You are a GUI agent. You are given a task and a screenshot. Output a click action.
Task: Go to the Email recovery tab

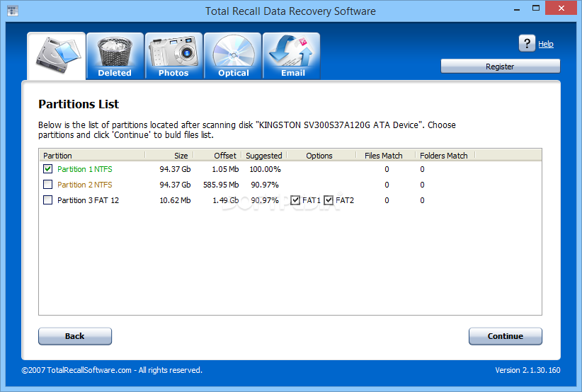pos(292,56)
